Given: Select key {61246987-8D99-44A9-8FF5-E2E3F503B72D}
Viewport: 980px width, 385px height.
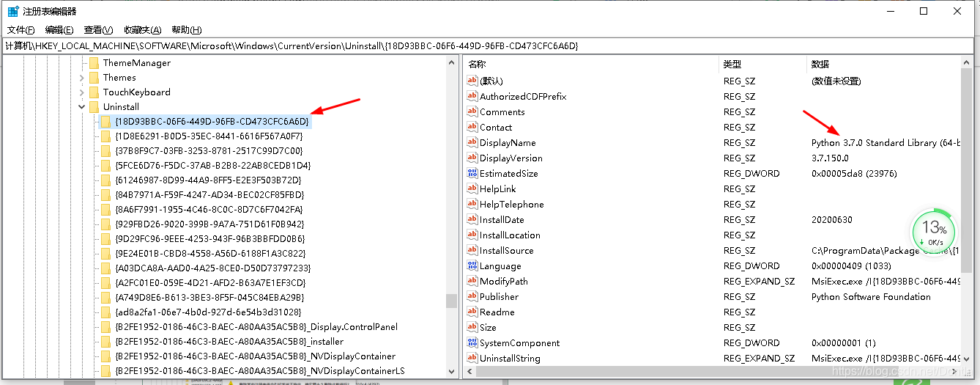Looking at the screenshot, I should pyautogui.click(x=208, y=180).
